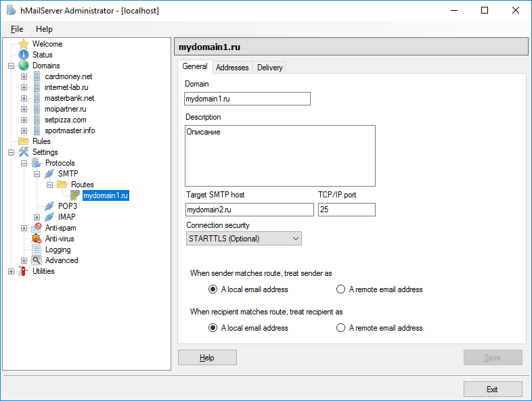Treat matching sender as a remote email address
This screenshot has width=532, height=401.
coord(340,289)
